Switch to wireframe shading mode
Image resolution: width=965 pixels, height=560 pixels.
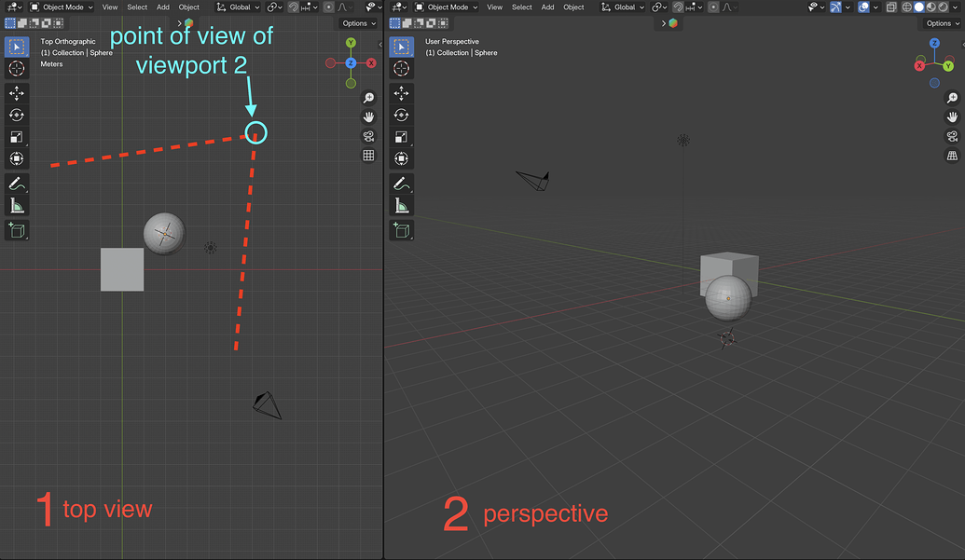[907, 7]
